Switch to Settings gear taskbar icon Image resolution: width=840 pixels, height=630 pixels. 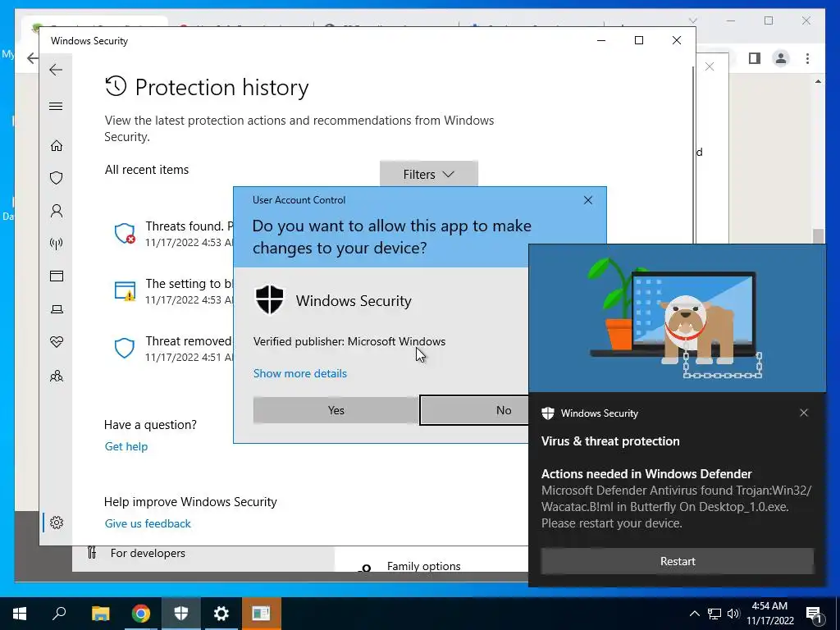[221, 614]
